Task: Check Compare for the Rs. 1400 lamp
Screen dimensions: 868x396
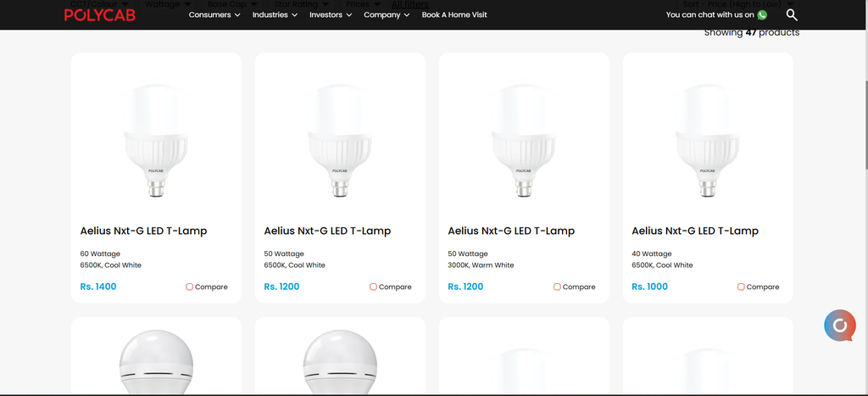Action: 189,287
